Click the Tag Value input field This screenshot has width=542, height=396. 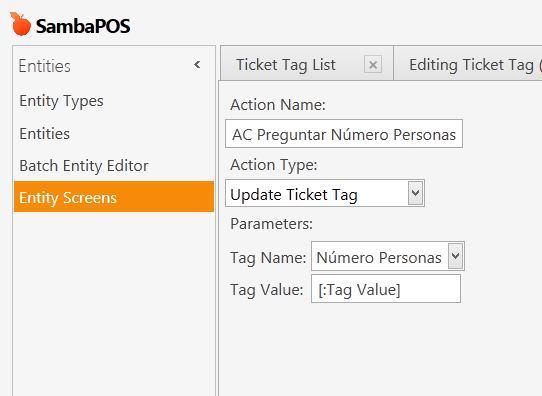[386, 289]
